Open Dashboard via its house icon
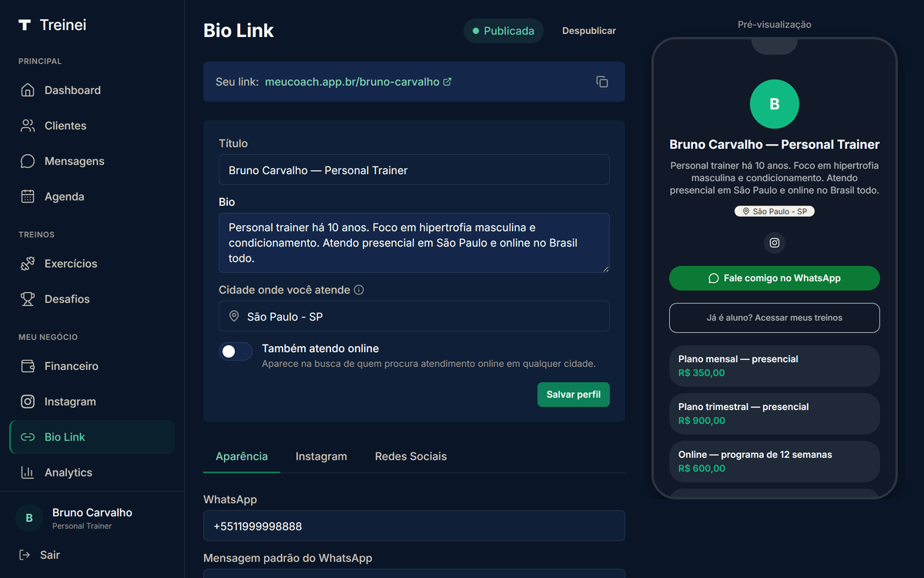 coord(28,90)
